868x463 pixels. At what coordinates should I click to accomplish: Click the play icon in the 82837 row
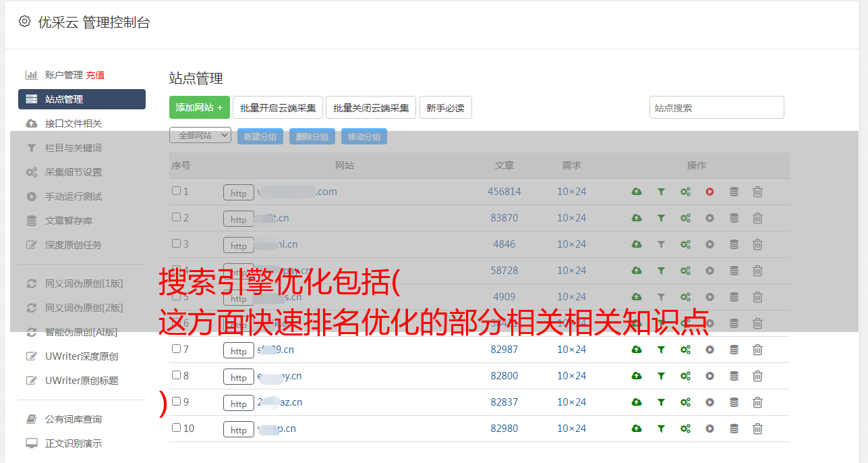(710, 402)
